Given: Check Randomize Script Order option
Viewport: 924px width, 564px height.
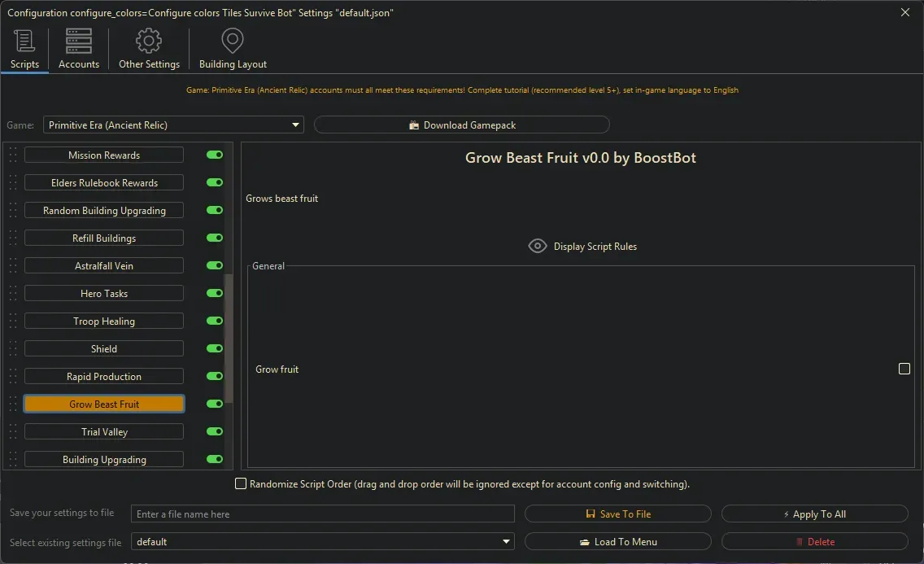Looking at the screenshot, I should point(241,484).
